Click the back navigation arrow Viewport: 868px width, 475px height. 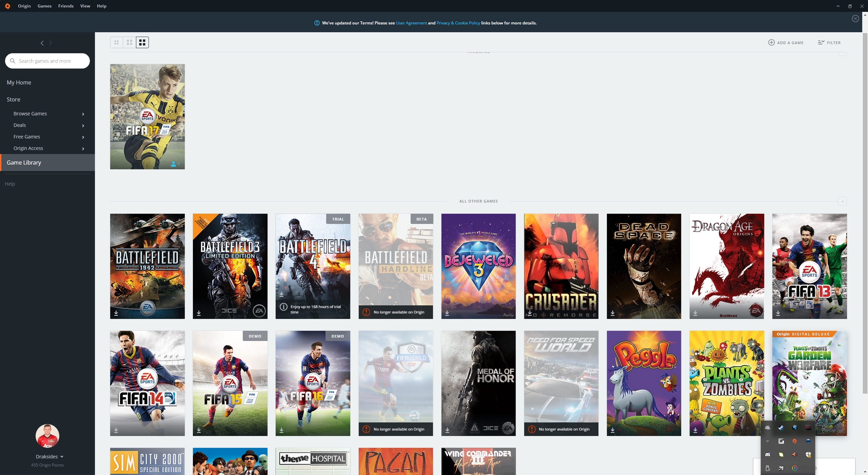coord(42,43)
